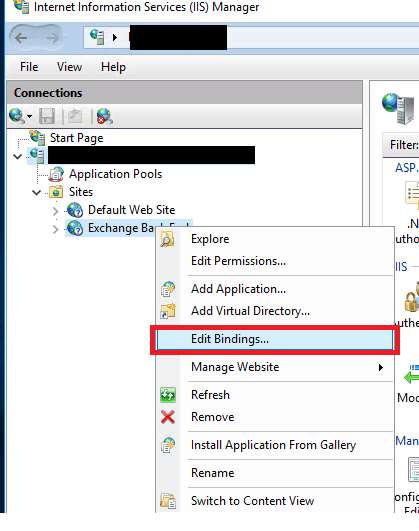Click the Back navigation arrow
This screenshot has height=531, width=419.
tap(21, 38)
